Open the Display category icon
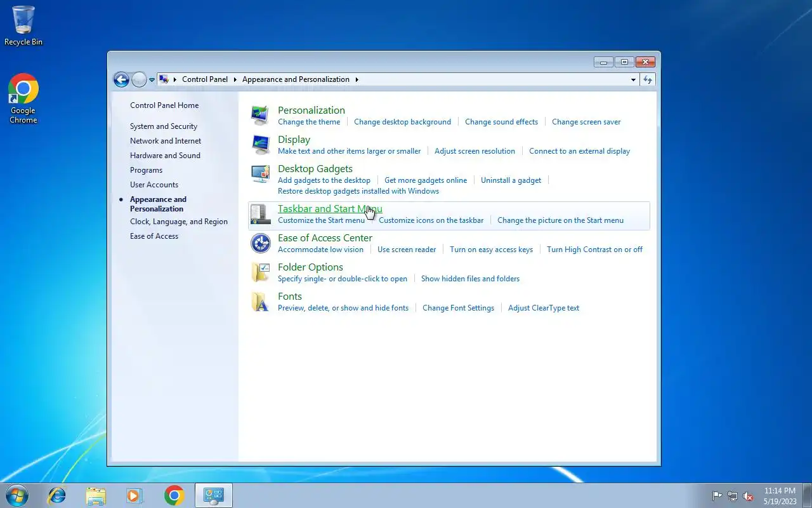812x508 pixels. [x=260, y=145]
